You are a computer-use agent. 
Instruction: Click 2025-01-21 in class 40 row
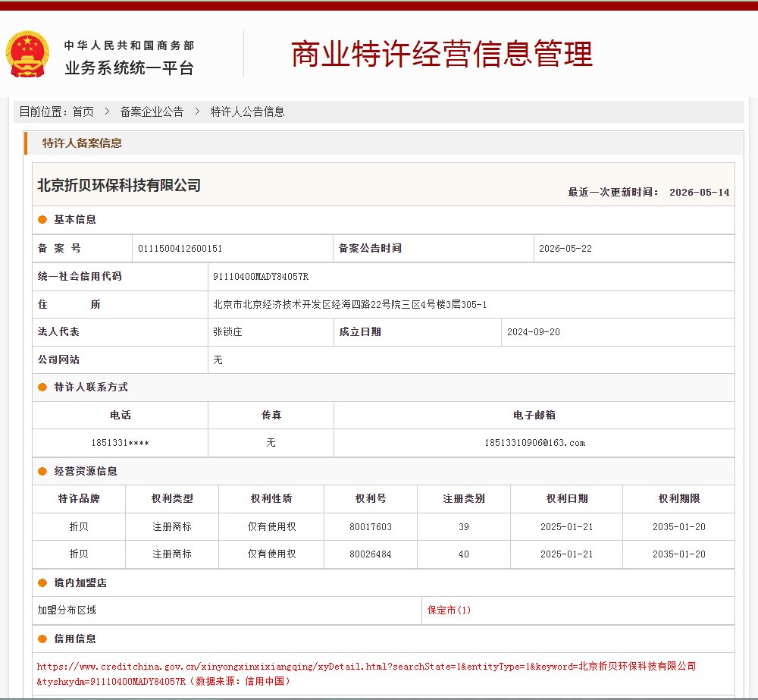pos(566,554)
